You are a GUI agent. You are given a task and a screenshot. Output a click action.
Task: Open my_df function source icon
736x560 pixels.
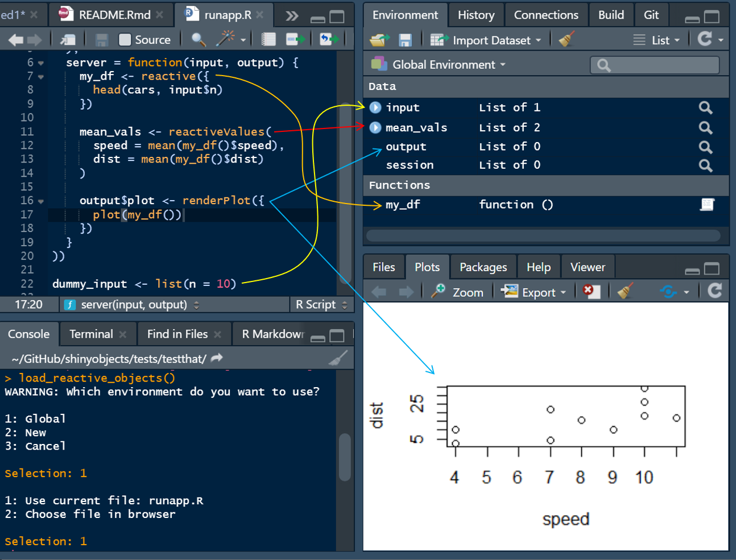[706, 205]
